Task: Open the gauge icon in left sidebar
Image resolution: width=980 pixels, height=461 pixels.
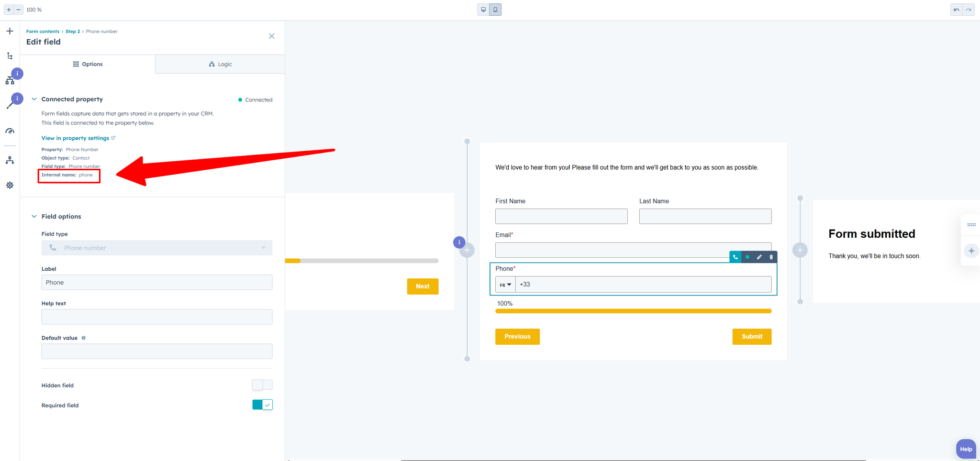Action: pos(10,131)
